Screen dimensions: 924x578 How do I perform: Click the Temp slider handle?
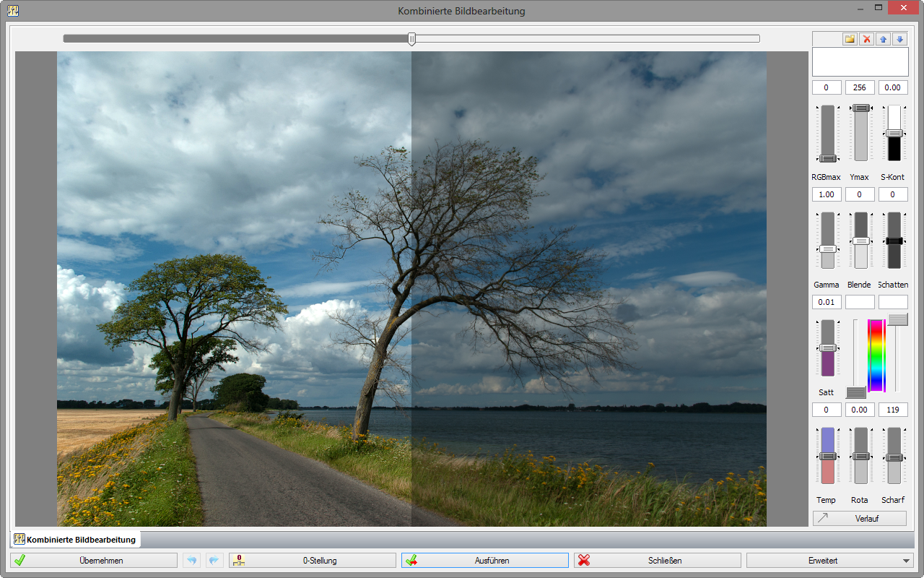pos(827,457)
